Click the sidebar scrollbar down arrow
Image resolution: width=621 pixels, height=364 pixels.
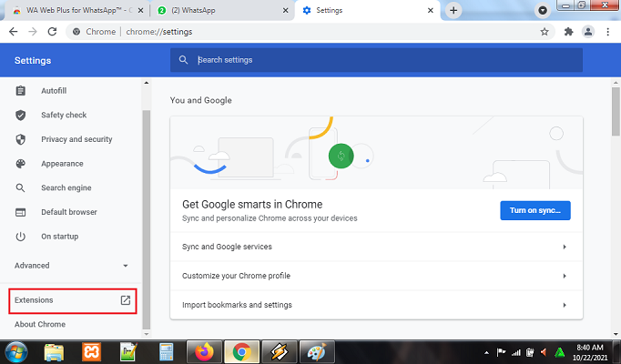pos(146,334)
